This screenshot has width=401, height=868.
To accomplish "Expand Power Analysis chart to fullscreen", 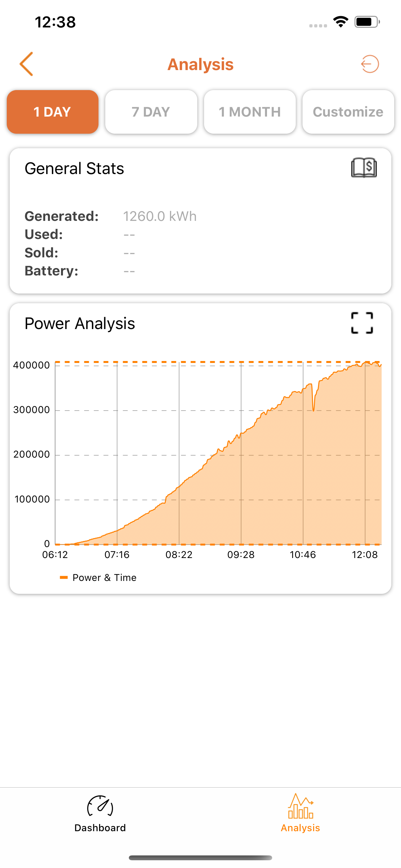I will [x=362, y=323].
